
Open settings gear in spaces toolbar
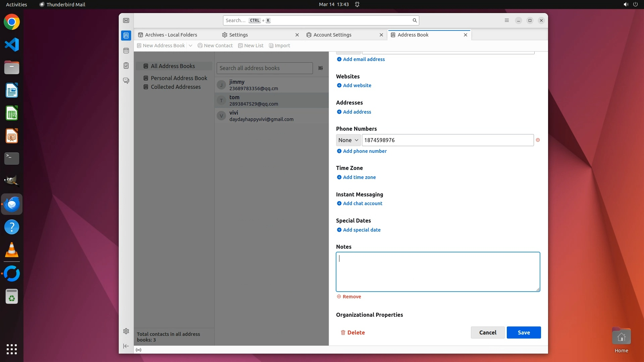point(126,331)
